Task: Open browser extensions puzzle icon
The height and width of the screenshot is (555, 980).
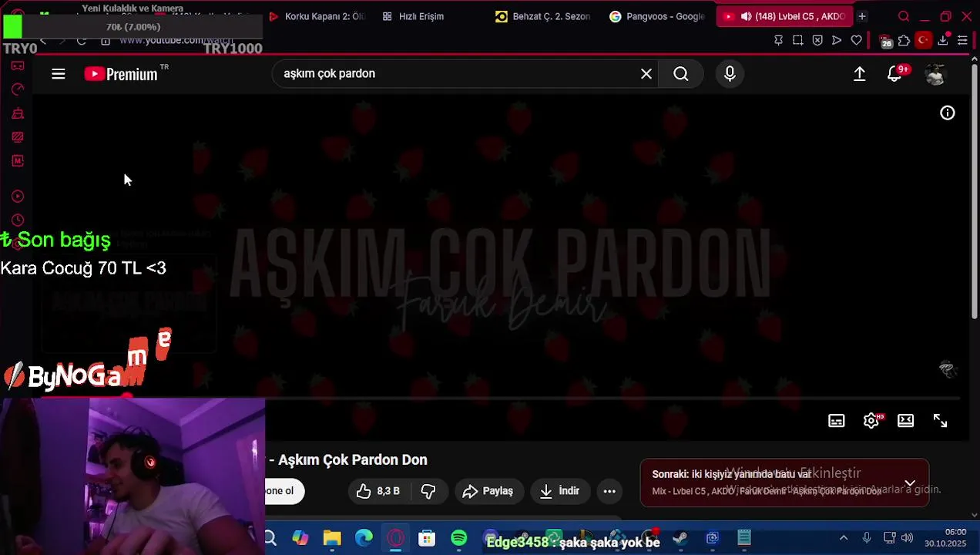Action: 904,40
